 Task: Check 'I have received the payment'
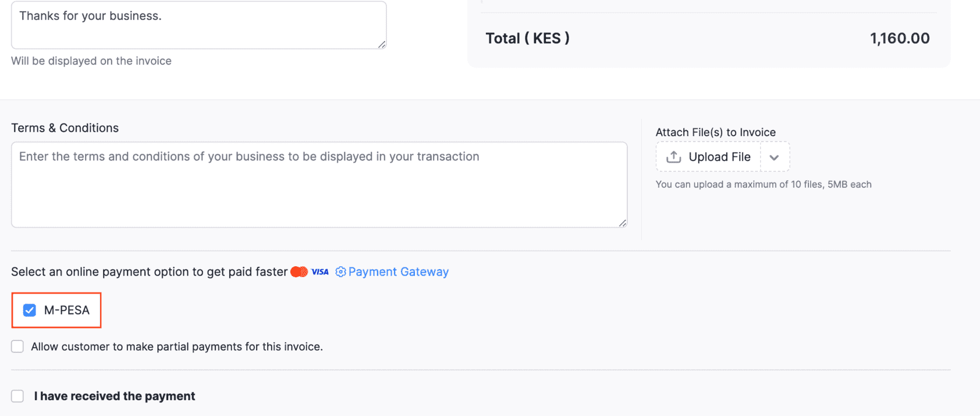[17, 396]
